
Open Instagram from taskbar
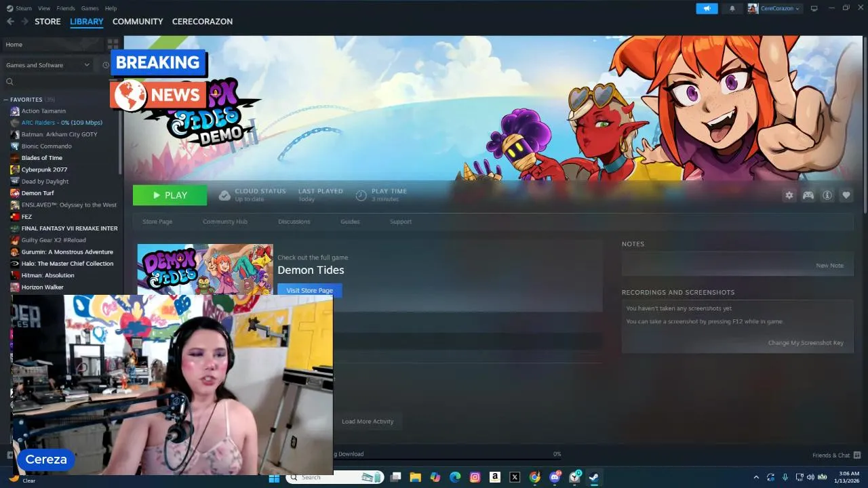click(475, 477)
